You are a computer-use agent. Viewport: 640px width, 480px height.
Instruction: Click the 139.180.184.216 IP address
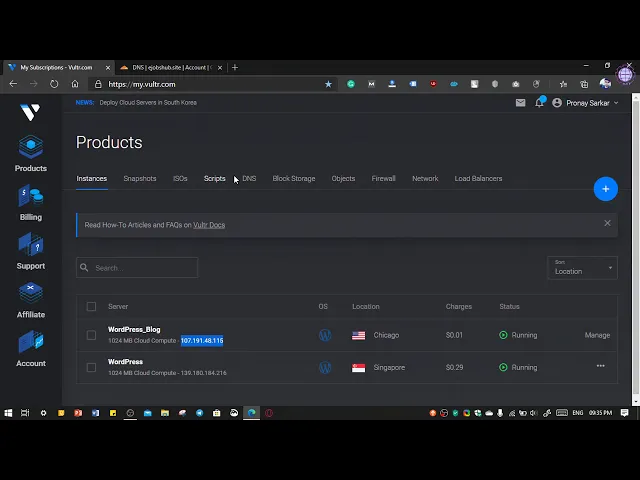point(203,373)
